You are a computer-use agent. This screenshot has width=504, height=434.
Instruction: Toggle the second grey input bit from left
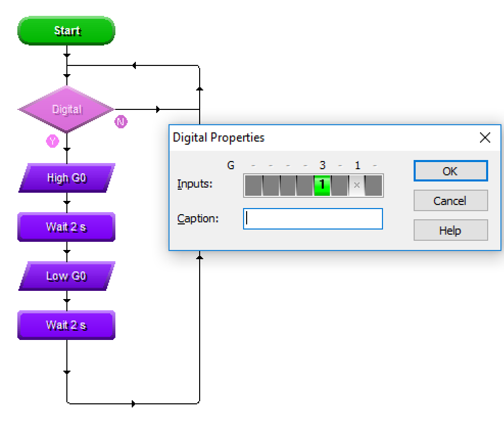(271, 186)
